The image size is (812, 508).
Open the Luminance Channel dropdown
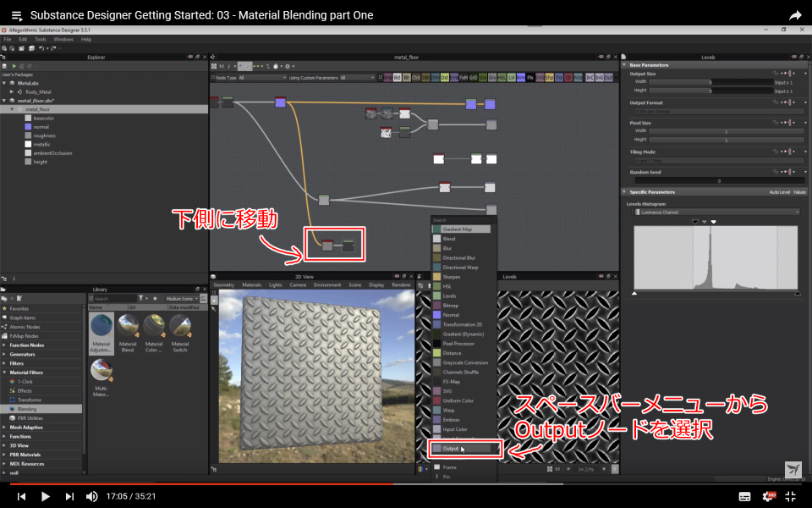click(716, 212)
